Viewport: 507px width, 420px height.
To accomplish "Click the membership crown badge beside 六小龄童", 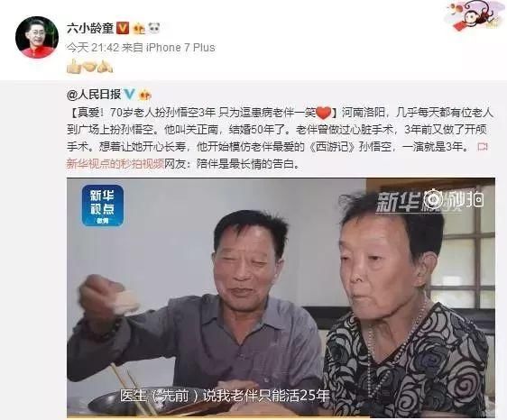I will (x=139, y=29).
